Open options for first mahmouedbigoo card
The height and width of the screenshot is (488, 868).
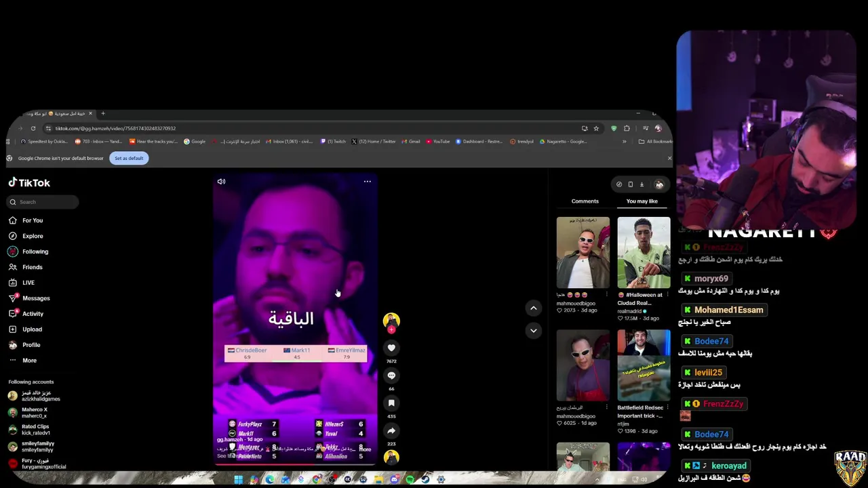coord(606,295)
